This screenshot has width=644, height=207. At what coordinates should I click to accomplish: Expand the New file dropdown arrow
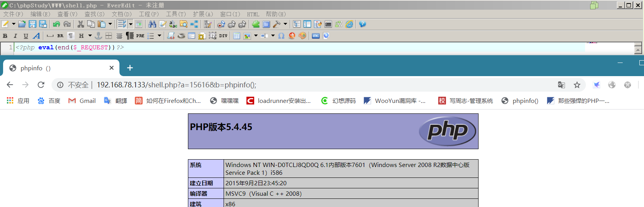point(14,24)
